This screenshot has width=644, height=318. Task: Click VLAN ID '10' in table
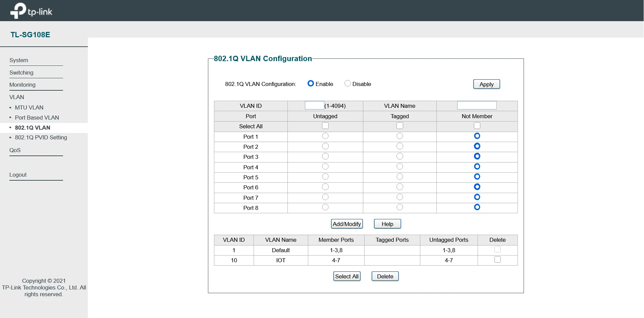click(234, 260)
